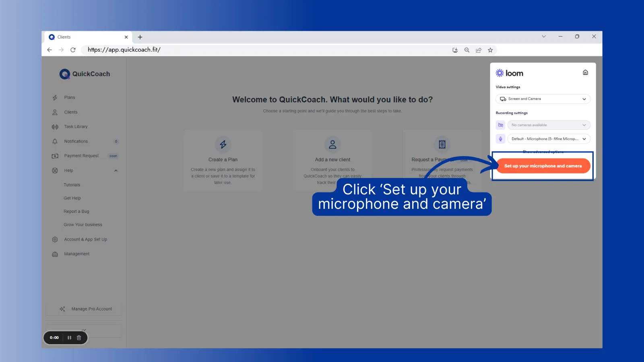The height and width of the screenshot is (362, 644).
Task: Delete recording with the trash icon
Action: click(x=79, y=337)
